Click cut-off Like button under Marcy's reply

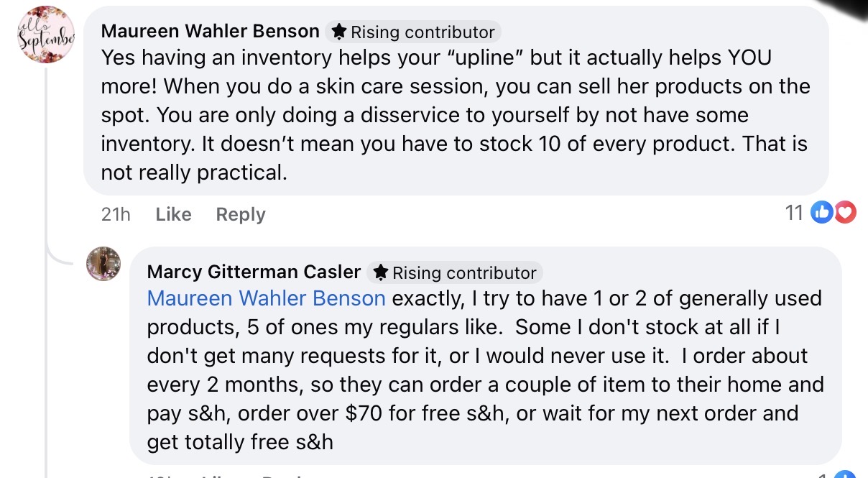pyautogui.click(x=218, y=475)
